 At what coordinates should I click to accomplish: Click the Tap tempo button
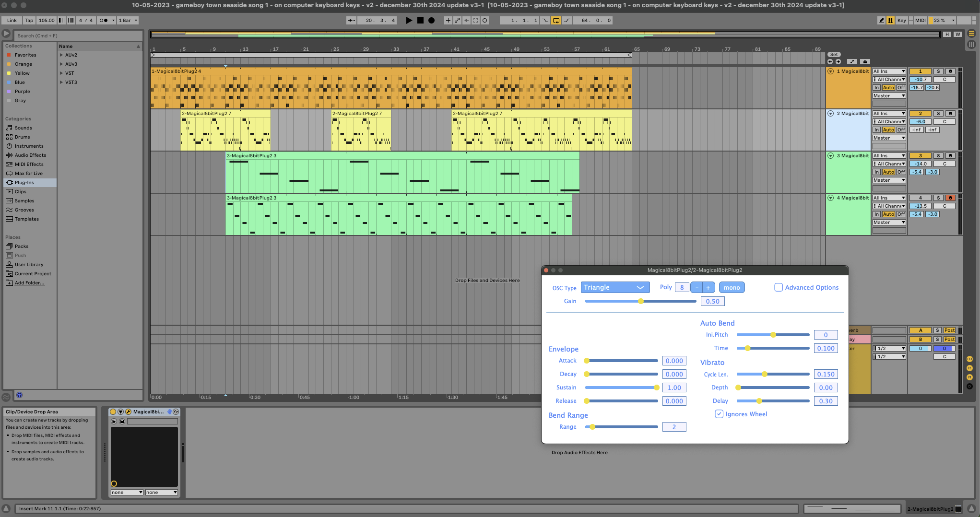[29, 20]
